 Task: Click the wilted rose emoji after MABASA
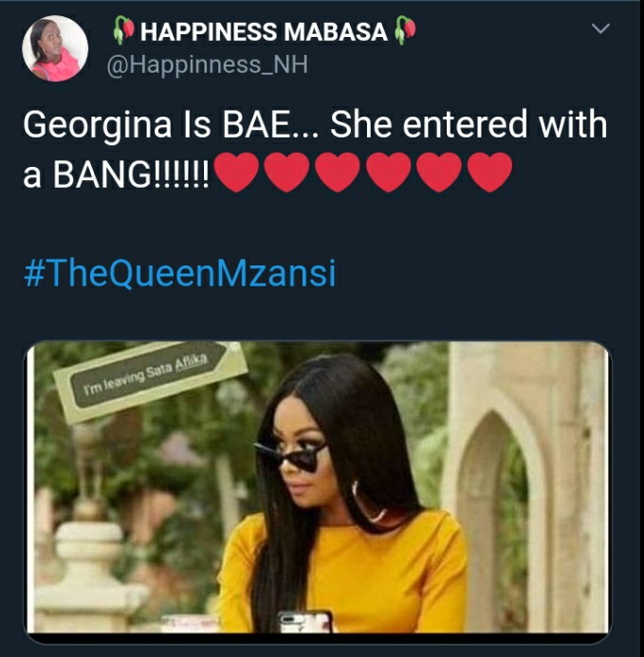coord(405,30)
